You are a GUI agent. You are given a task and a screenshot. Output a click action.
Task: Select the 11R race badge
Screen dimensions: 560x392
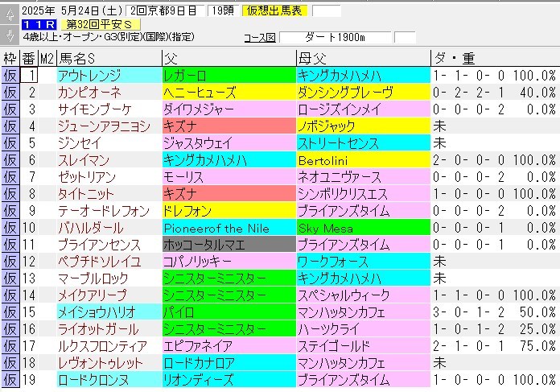tap(39, 24)
